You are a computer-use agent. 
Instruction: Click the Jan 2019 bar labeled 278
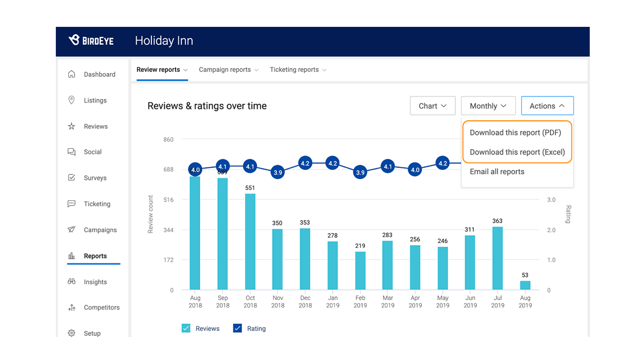tap(333, 266)
